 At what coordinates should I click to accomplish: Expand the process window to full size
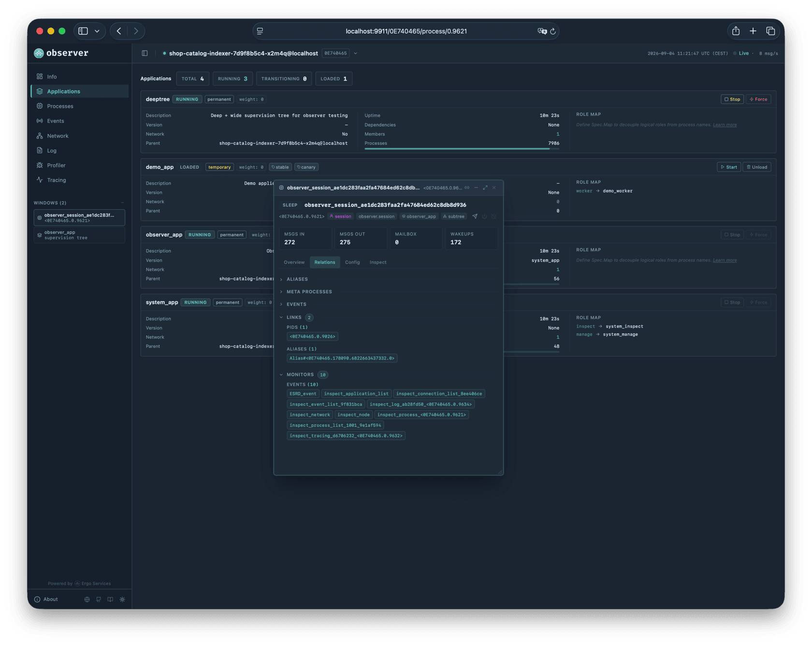(485, 187)
